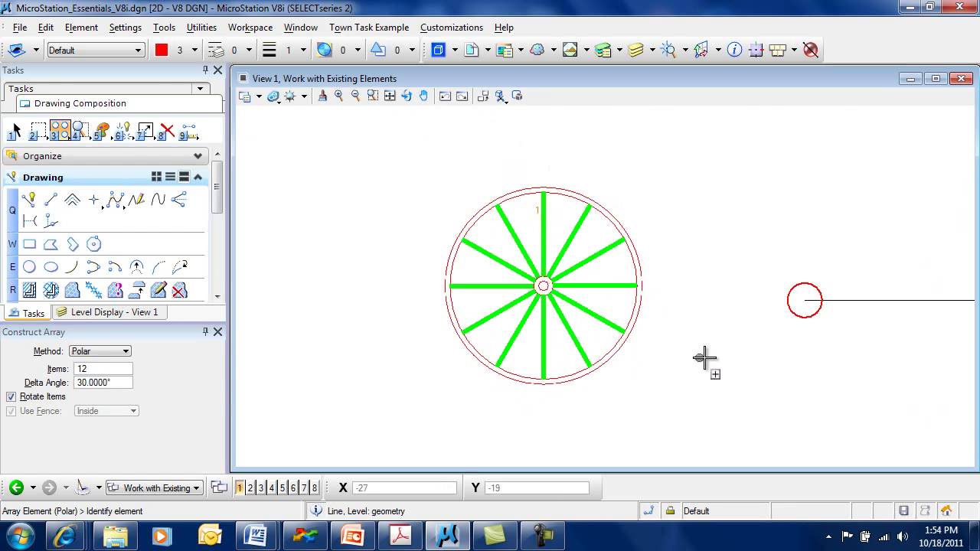
Task: Uncheck the Rotate Items checkbox
Action: (11, 396)
